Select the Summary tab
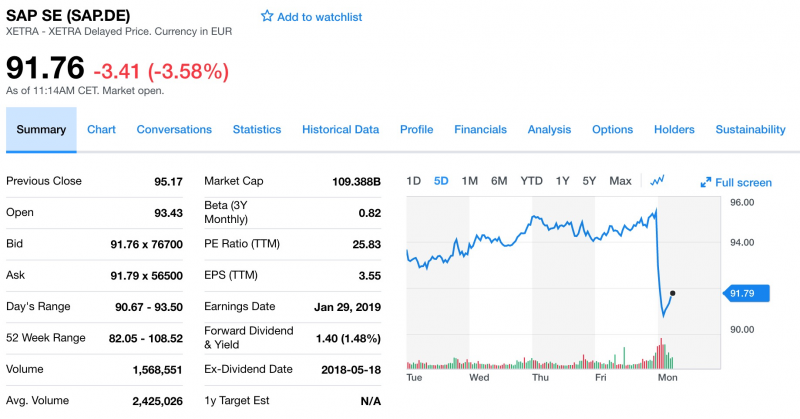The height and width of the screenshot is (419, 800). click(x=41, y=130)
